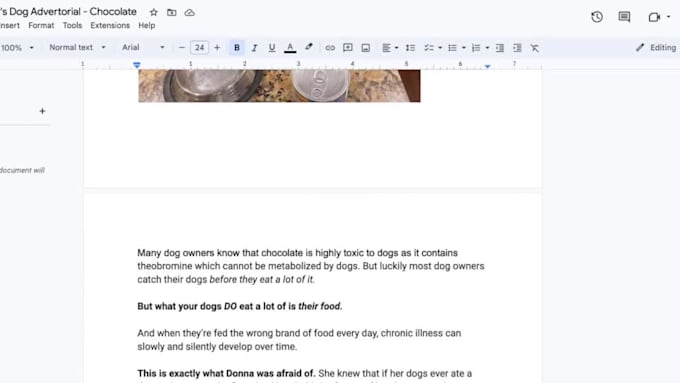Insert a link via chain icon
This screenshot has width=680, height=383.
pos(330,48)
